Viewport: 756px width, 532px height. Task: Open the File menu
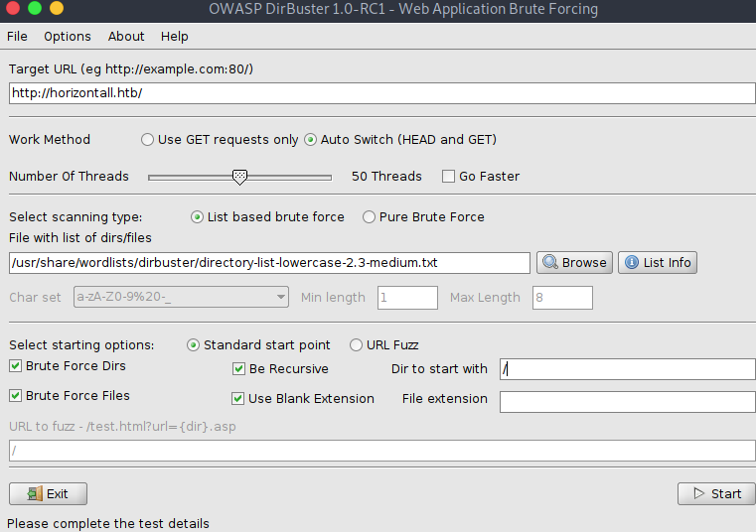(x=17, y=36)
